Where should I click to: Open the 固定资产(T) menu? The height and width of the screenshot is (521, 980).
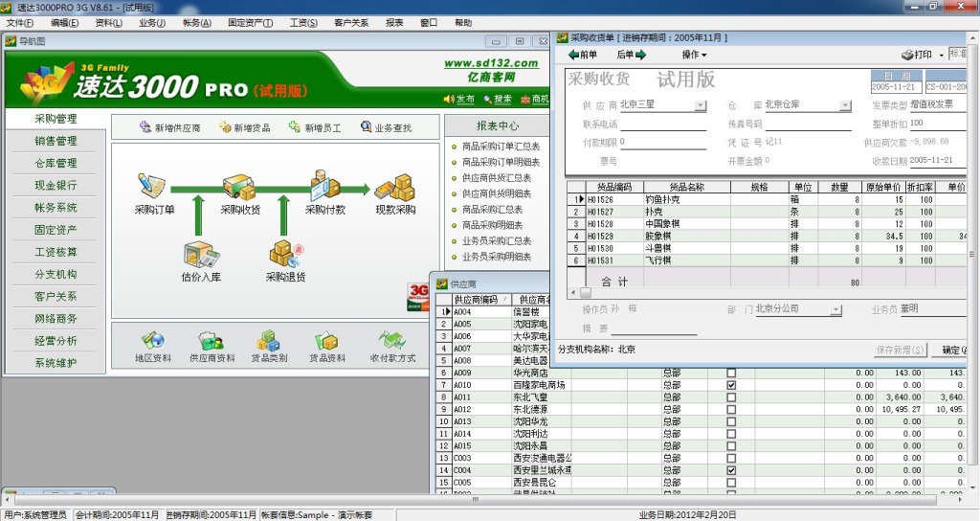(250, 23)
